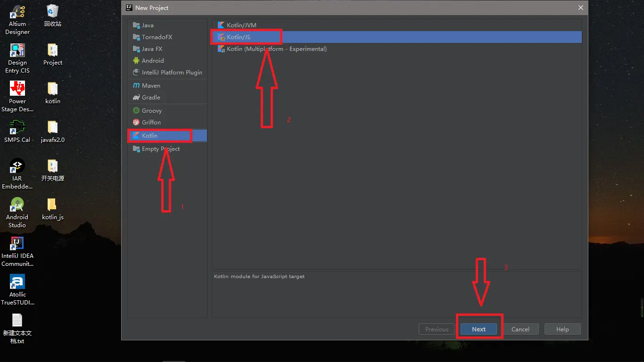
Task: Pick the Griffon red icon
Action: click(x=136, y=123)
